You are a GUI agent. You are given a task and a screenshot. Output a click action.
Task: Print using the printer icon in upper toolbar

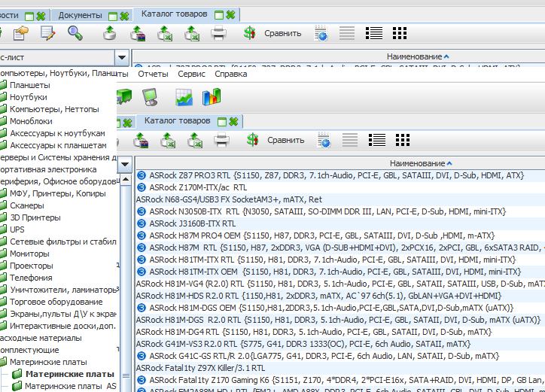point(218,33)
